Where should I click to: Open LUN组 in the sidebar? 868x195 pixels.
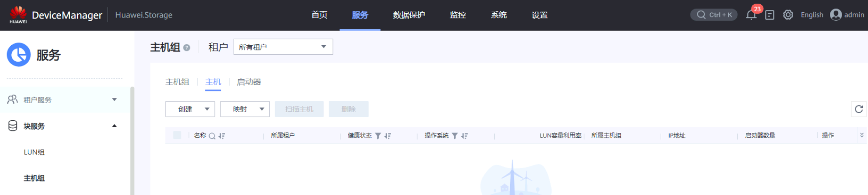pos(34,152)
